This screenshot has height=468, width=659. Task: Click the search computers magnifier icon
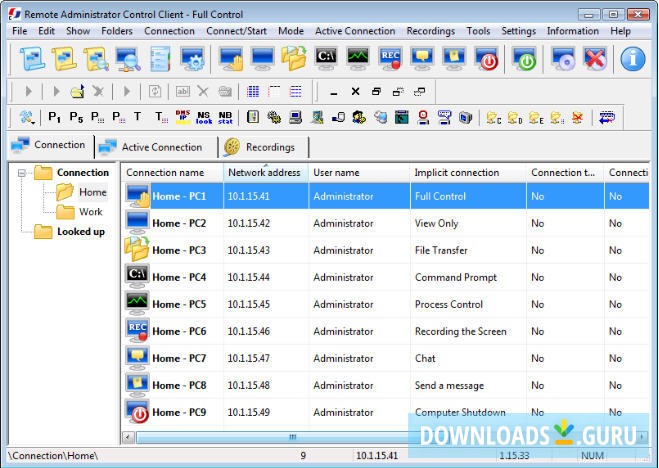point(128,59)
